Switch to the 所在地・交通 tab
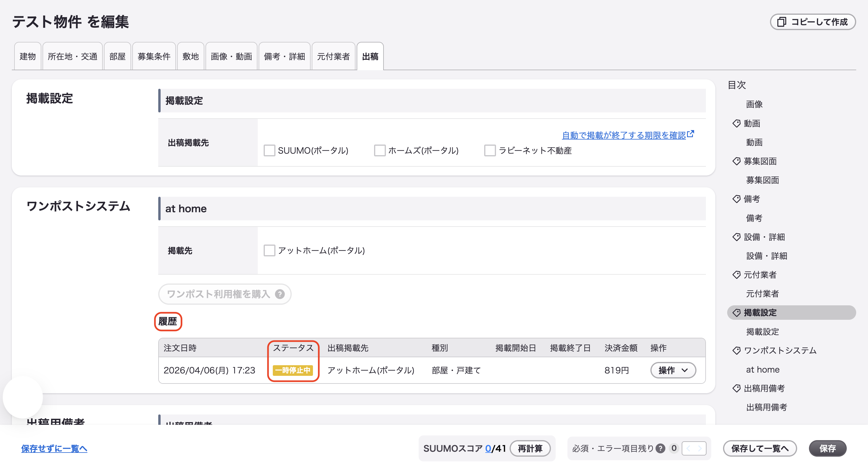 72,56
